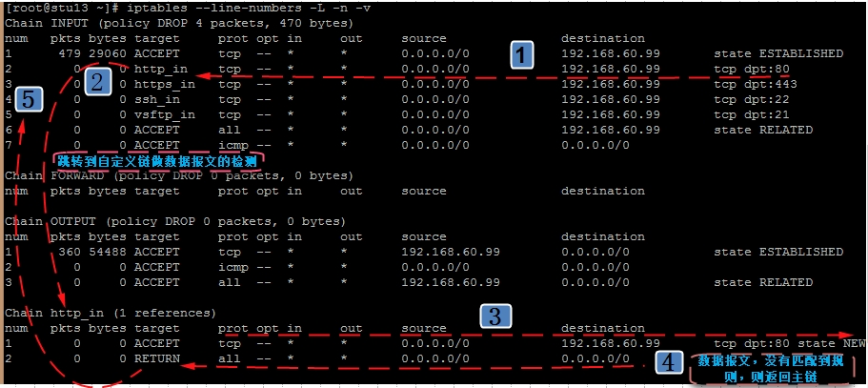This screenshot has height=388, width=868.
Task: Select 'state ESTABLISHED' in the INPUT chain
Action: pyautogui.click(x=778, y=53)
